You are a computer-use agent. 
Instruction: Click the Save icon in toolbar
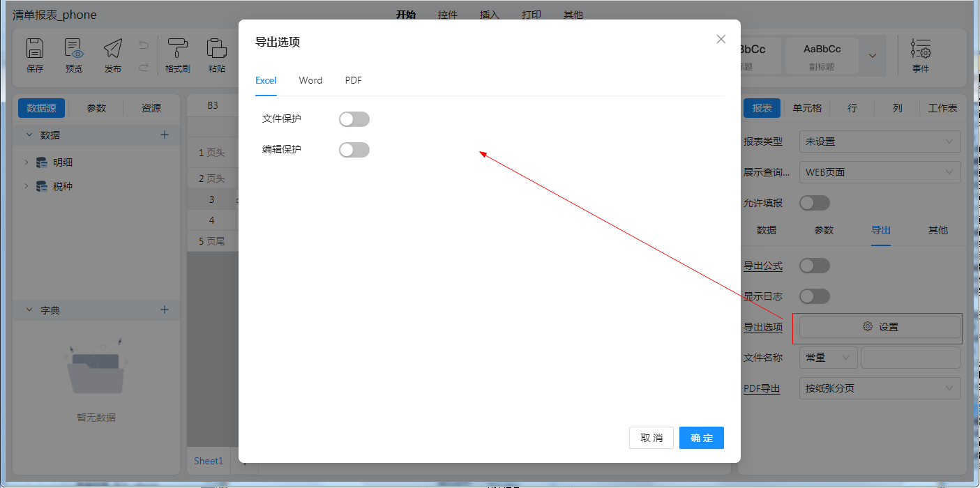(35, 49)
